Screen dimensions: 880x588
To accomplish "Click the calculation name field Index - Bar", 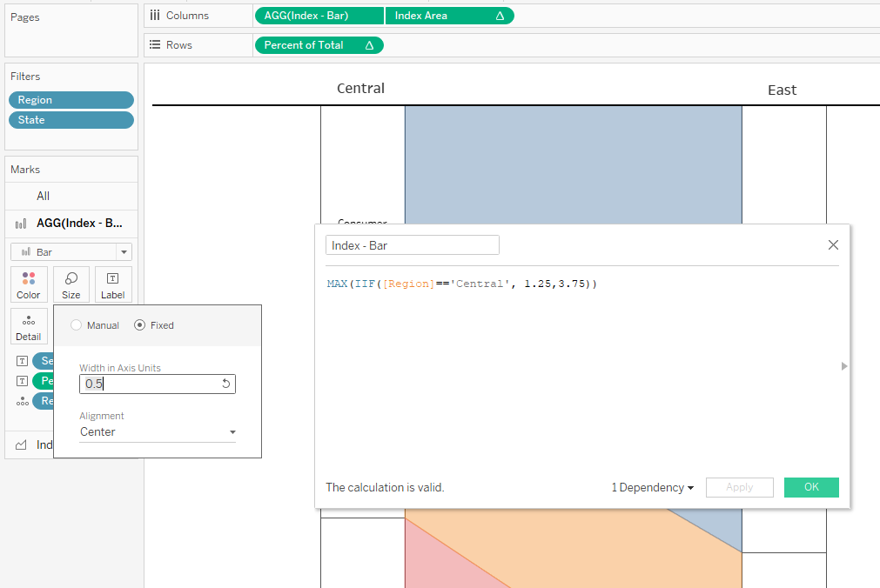I will (x=413, y=245).
